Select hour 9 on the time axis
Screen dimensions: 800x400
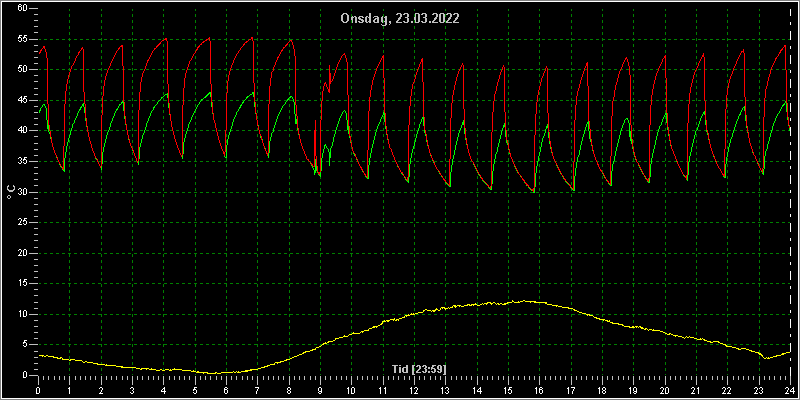coord(320,390)
